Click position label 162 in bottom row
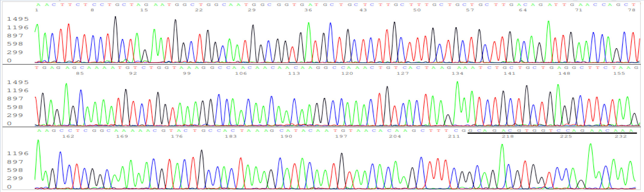644x192 pixels. click(x=68, y=136)
